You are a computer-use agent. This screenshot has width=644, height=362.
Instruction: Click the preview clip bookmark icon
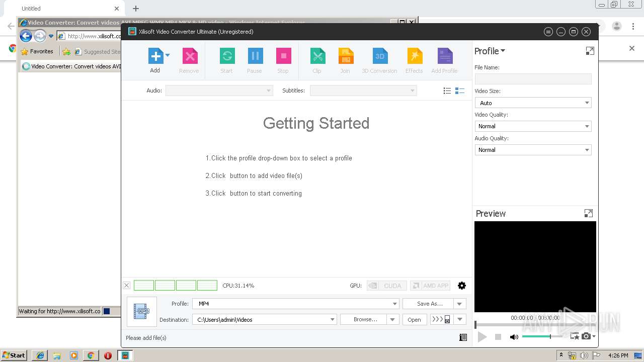575,336
